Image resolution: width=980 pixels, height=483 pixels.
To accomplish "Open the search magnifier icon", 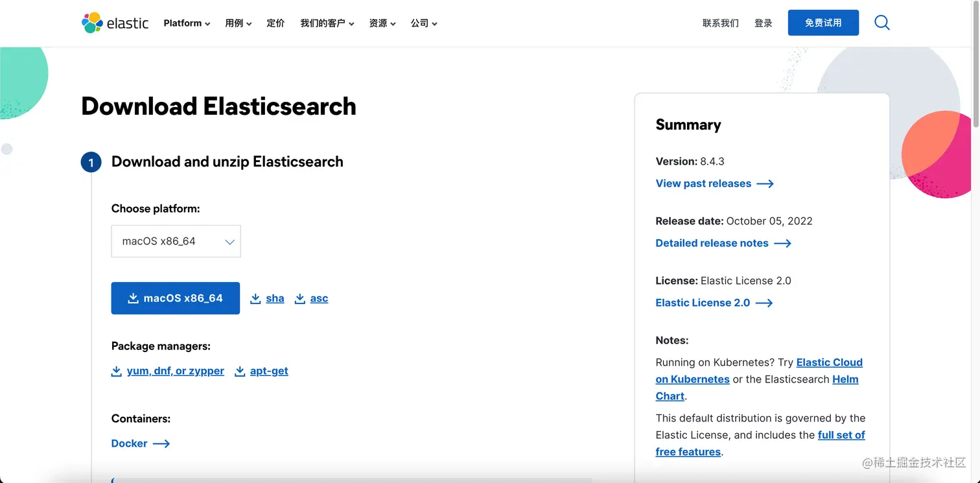I will click(x=881, y=23).
